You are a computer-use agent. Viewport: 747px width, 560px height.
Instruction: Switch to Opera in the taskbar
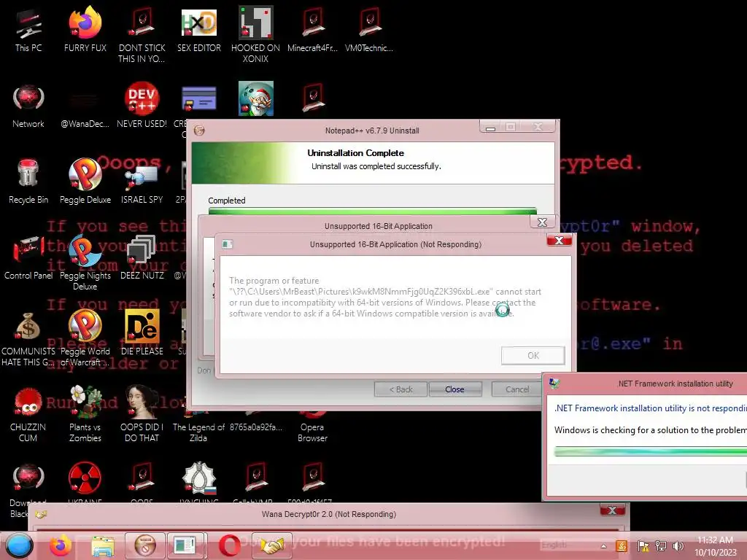pyautogui.click(x=229, y=545)
